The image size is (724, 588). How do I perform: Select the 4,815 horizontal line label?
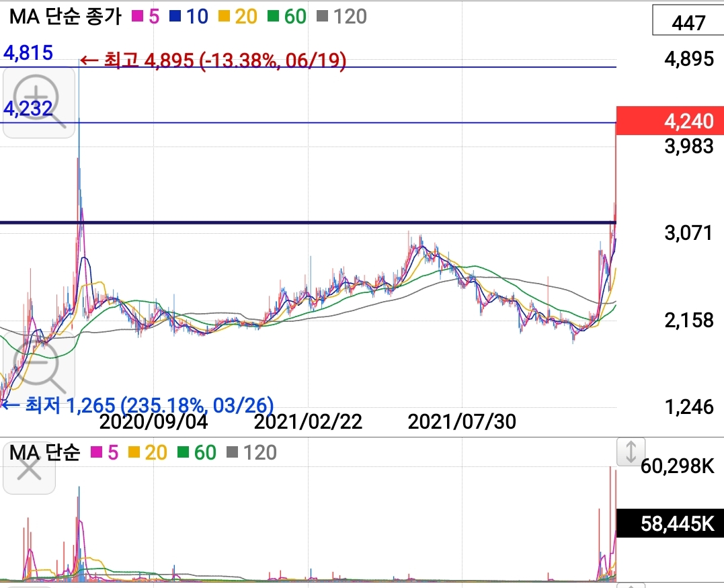coord(28,52)
